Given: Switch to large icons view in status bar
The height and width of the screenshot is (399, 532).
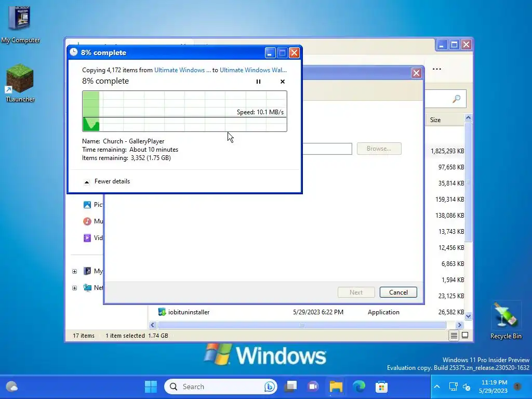Looking at the screenshot, I should click(x=465, y=335).
